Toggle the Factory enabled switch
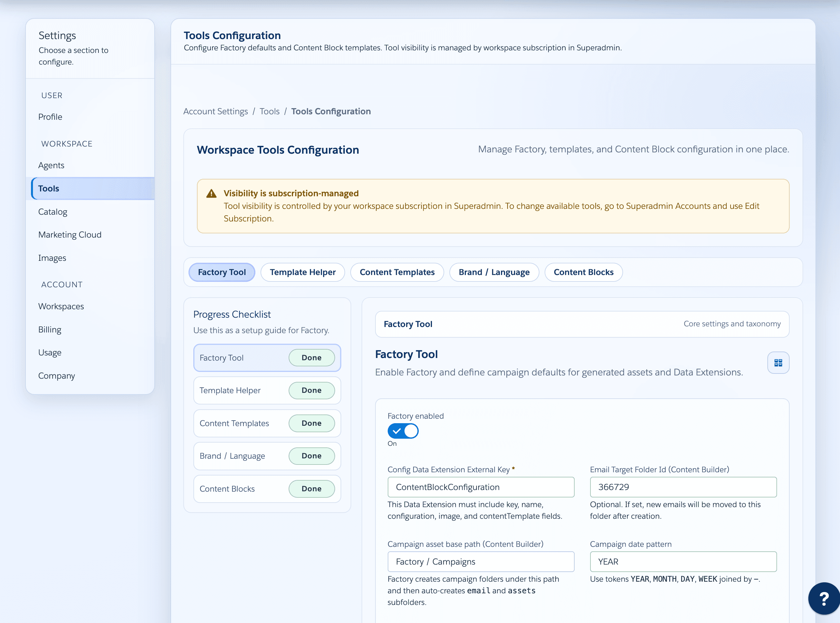 pyautogui.click(x=403, y=431)
